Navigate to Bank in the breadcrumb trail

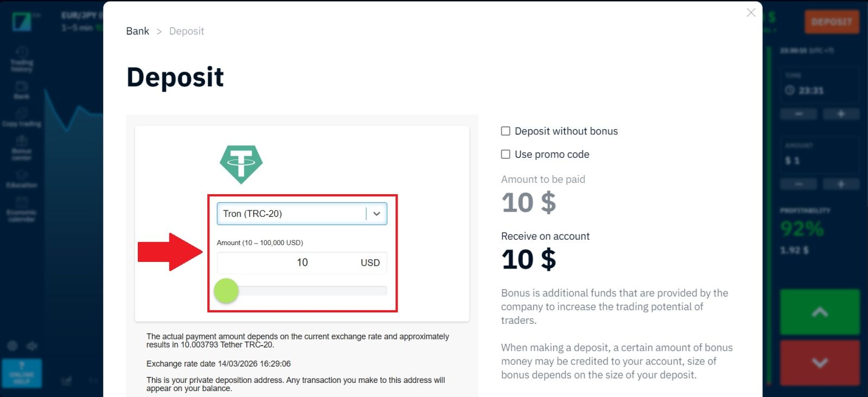pos(137,31)
